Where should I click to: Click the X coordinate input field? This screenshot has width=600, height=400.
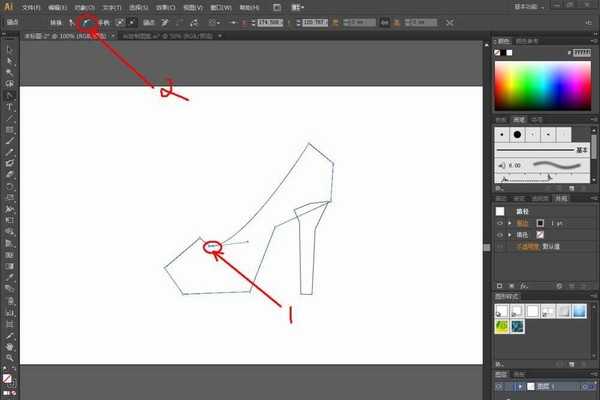pos(269,21)
